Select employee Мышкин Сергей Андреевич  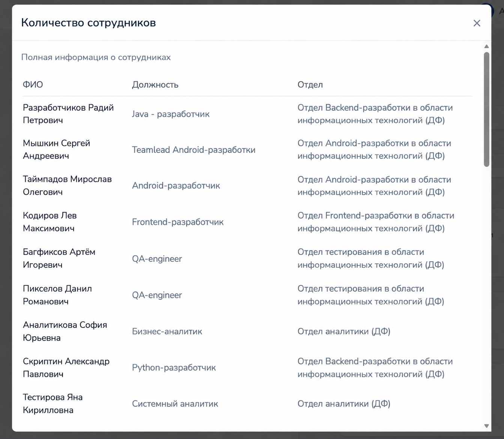(57, 150)
